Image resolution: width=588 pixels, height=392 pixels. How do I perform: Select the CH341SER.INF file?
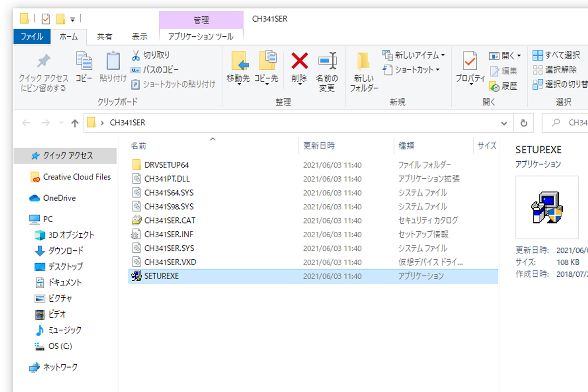pos(169,235)
